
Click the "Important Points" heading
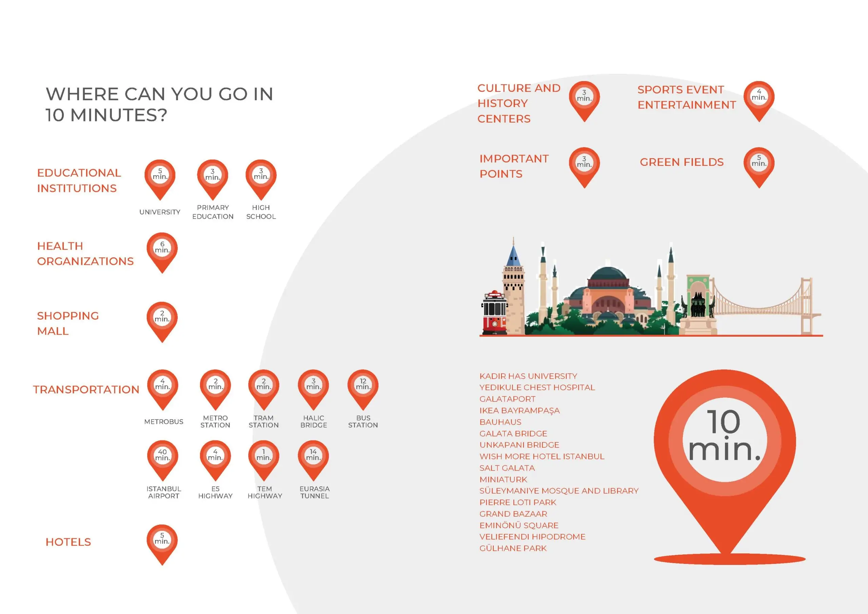click(x=514, y=166)
